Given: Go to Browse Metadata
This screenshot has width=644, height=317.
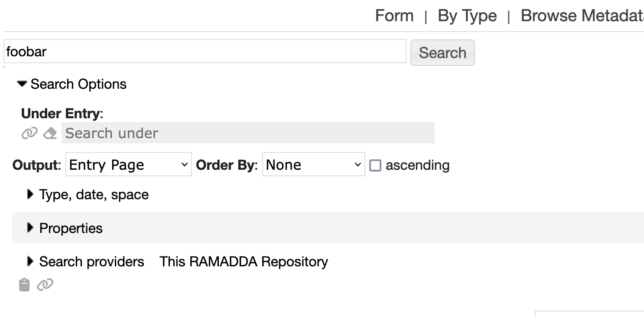Looking at the screenshot, I should (582, 16).
